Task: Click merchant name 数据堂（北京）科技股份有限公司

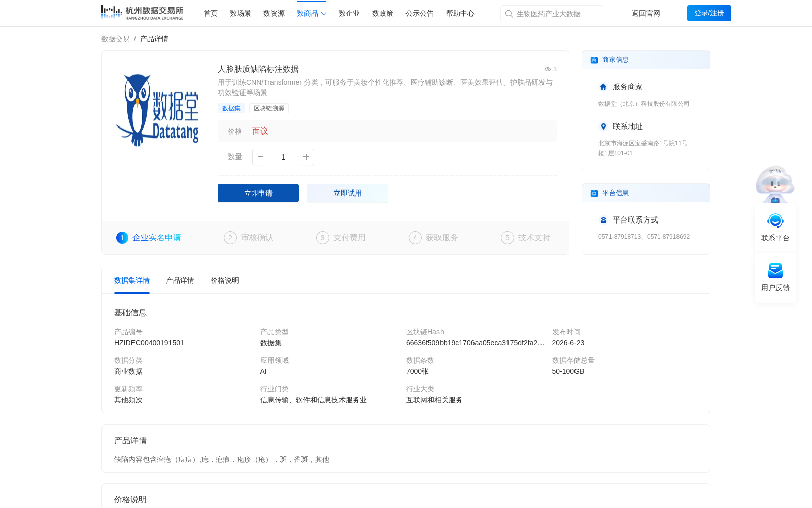Action: click(644, 104)
